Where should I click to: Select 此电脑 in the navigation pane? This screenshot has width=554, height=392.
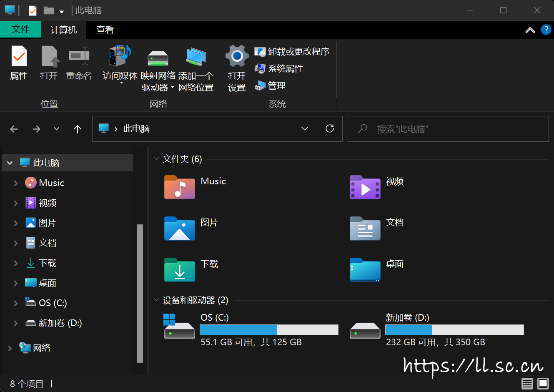pyautogui.click(x=68, y=163)
